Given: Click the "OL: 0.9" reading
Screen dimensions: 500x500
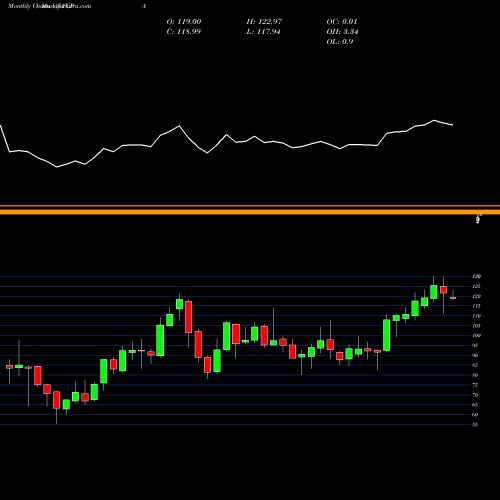Looking at the screenshot, I should coord(340,42).
